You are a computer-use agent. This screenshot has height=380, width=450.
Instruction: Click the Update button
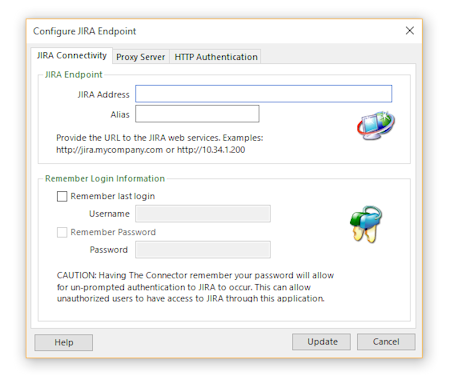click(x=321, y=342)
